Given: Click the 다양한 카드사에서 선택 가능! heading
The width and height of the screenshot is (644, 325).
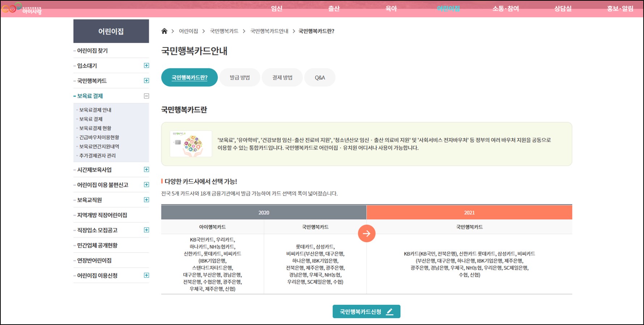Looking at the screenshot, I should click(201, 181).
